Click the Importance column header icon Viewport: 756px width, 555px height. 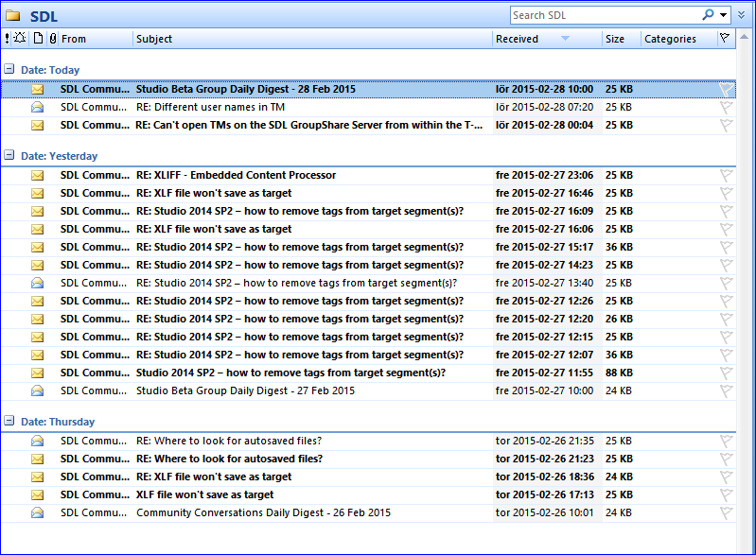pos(8,39)
